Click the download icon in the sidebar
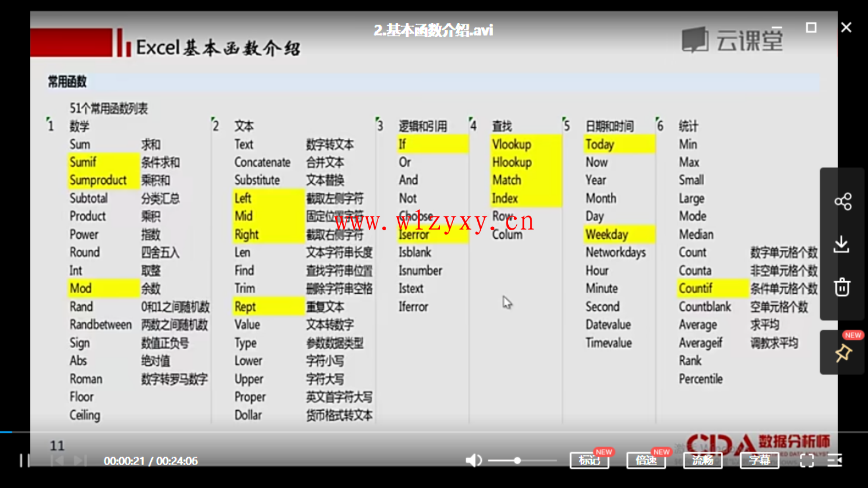868x488 pixels. 842,245
